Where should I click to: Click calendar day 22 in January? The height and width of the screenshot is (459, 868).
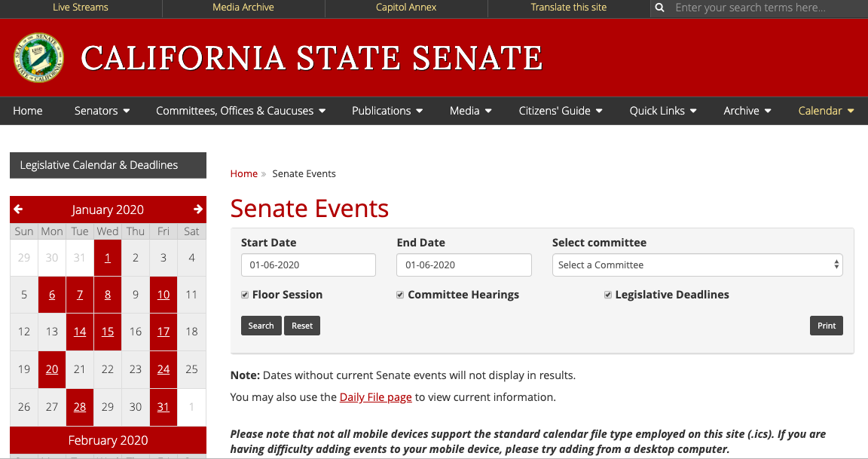[108, 369]
